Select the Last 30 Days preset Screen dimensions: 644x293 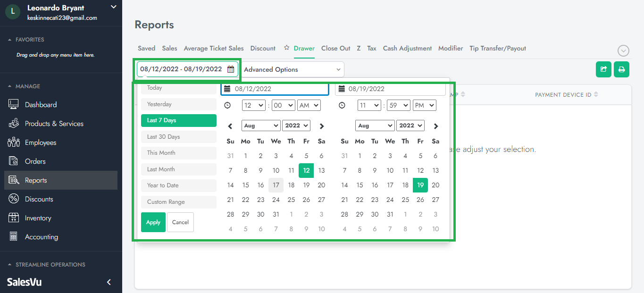tap(178, 137)
